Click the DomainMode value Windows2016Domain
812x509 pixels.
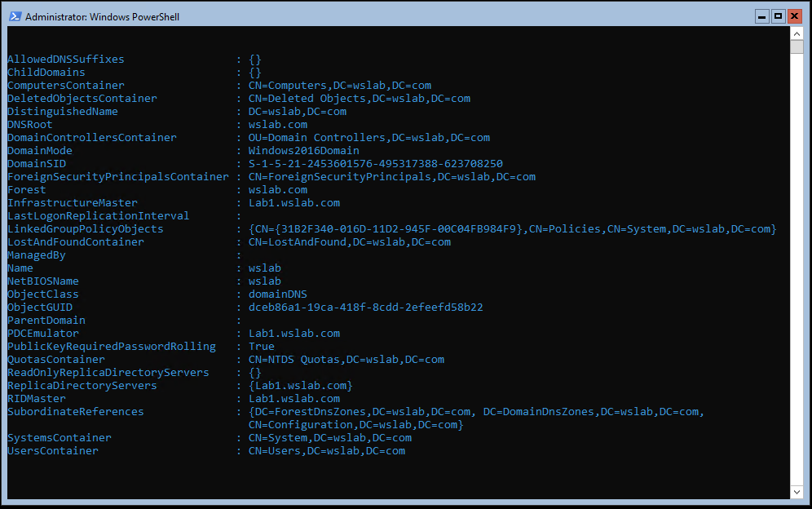coord(303,151)
